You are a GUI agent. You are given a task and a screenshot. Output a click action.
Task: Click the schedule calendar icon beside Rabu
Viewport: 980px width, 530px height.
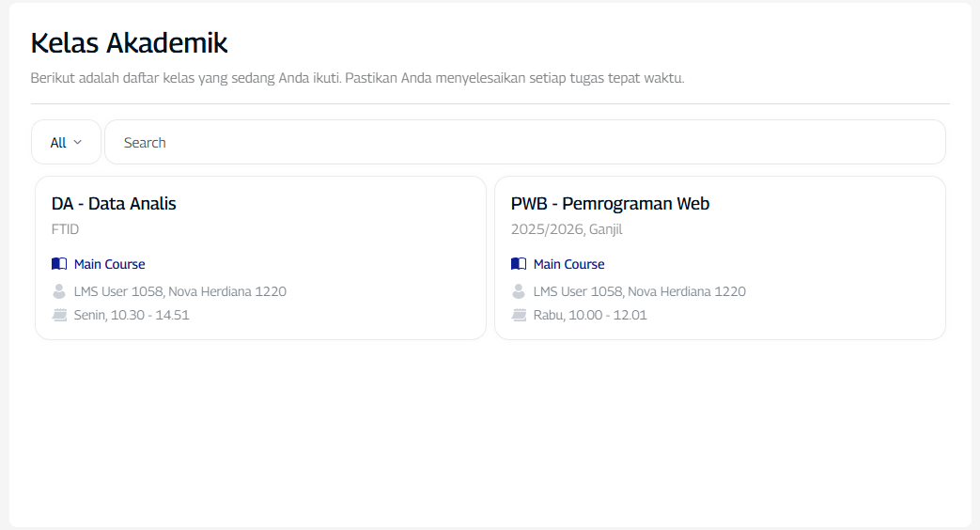pos(519,315)
